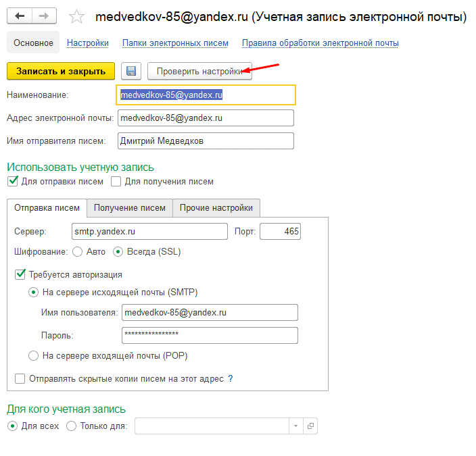Click the Пароль field
476x456 pixels.
[x=210, y=335]
